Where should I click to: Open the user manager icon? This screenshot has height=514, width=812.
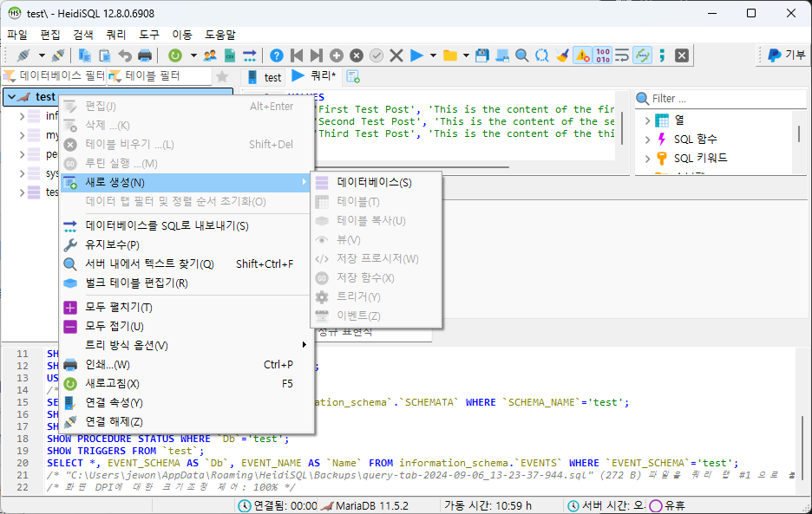(x=210, y=55)
